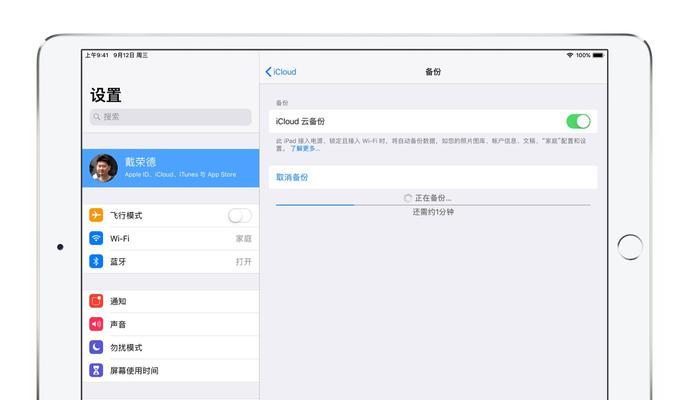This screenshot has width=693, height=400.
Task: Turn off the iCloud 云备份 switch
Action: coord(578,121)
